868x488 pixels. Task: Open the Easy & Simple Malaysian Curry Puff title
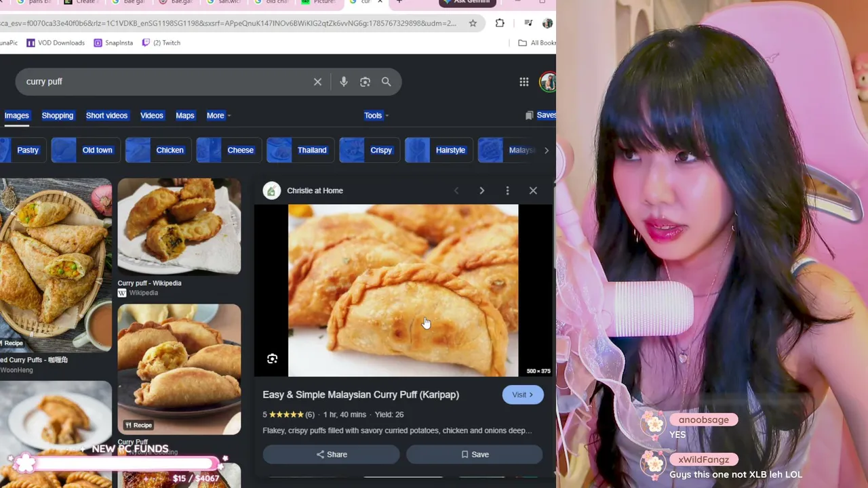(x=361, y=394)
